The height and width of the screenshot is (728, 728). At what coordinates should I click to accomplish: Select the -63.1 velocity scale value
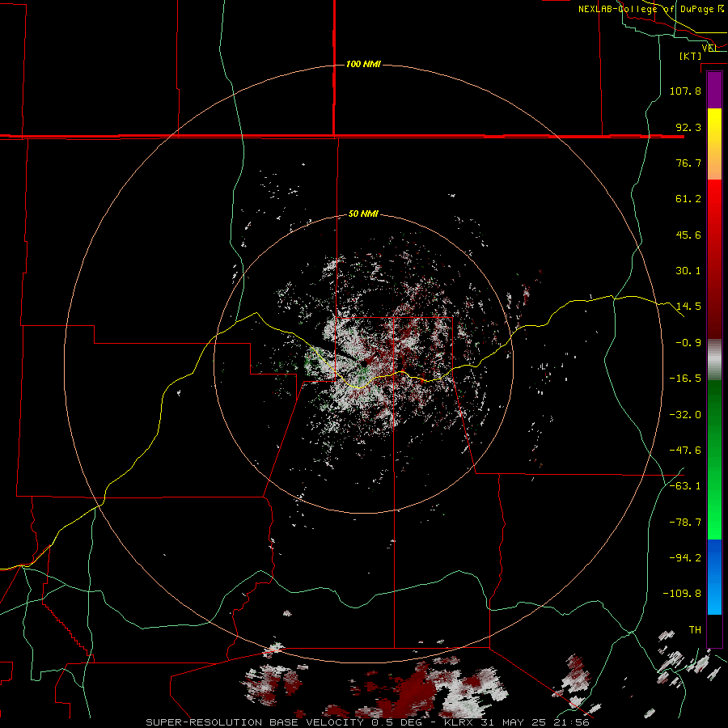(685, 486)
